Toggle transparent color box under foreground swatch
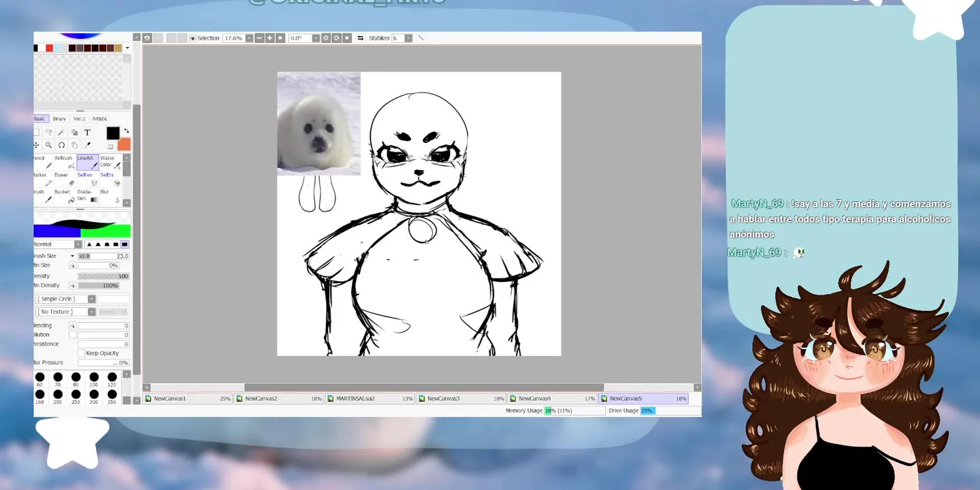 [111, 146]
